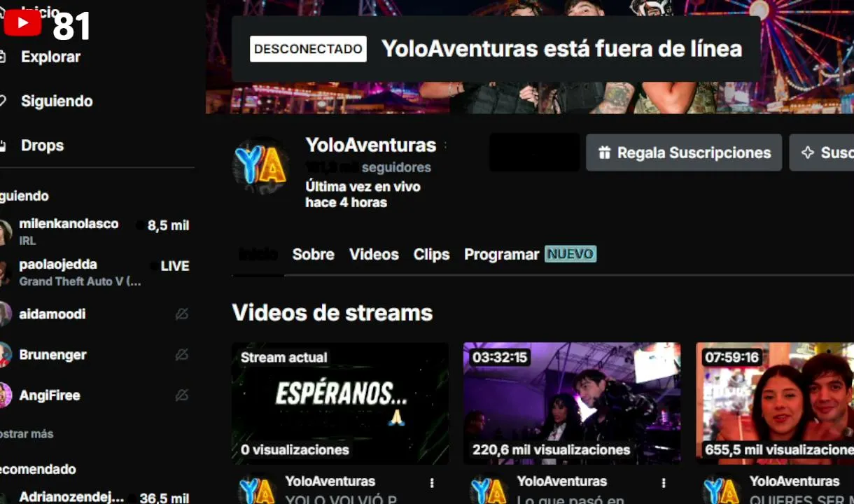This screenshot has width=854, height=504.
Task: Open the Drops sidebar item
Action: click(42, 146)
